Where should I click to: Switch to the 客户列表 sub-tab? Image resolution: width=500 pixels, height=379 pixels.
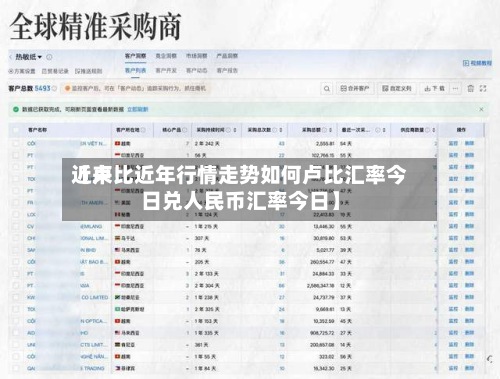coord(135,71)
